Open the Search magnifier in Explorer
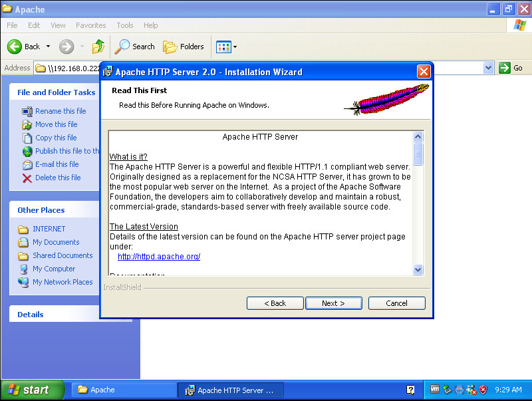This screenshot has width=532, height=401. coord(122,47)
